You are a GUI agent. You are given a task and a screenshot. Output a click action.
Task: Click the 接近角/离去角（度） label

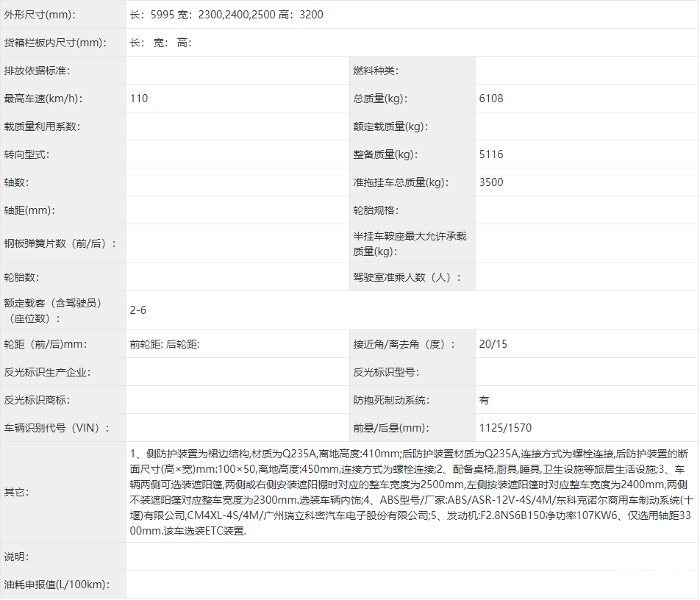[404, 345]
